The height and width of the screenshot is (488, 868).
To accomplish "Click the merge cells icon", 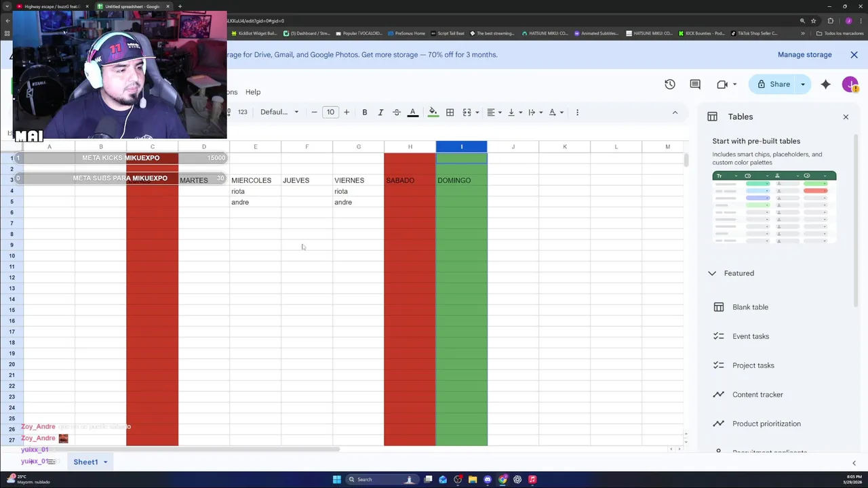I will 467,113.
